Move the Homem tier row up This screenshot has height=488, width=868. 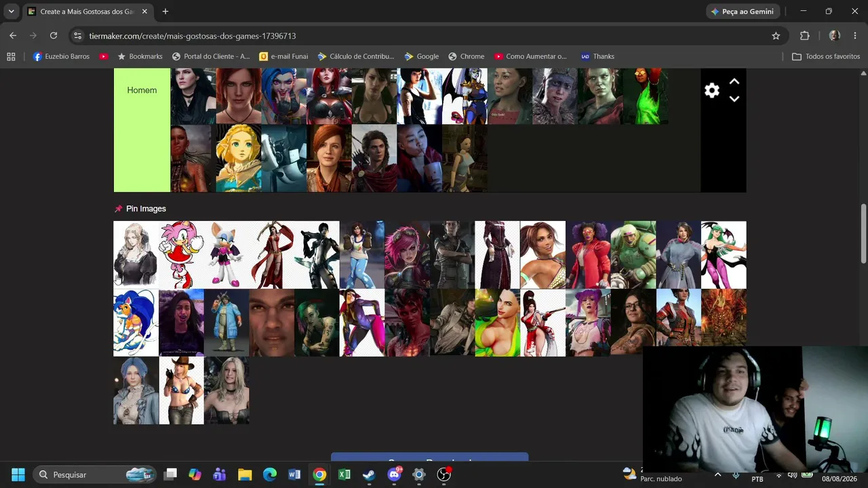coord(734,81)
